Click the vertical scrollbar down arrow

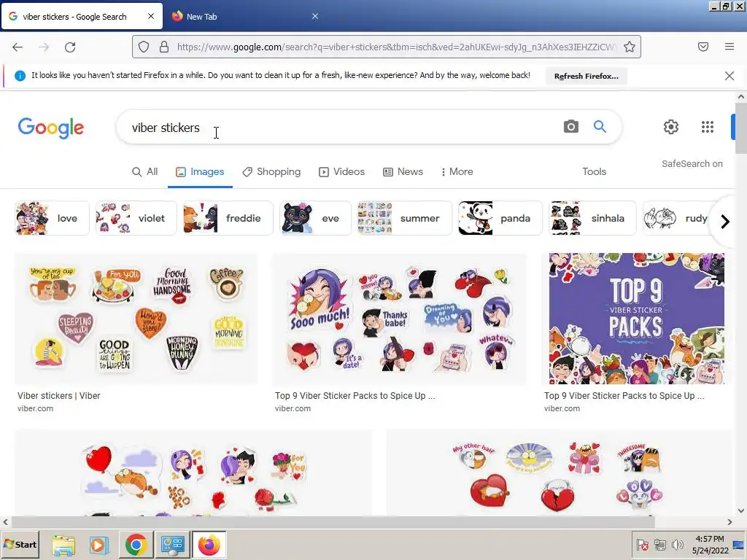(741, 510)
